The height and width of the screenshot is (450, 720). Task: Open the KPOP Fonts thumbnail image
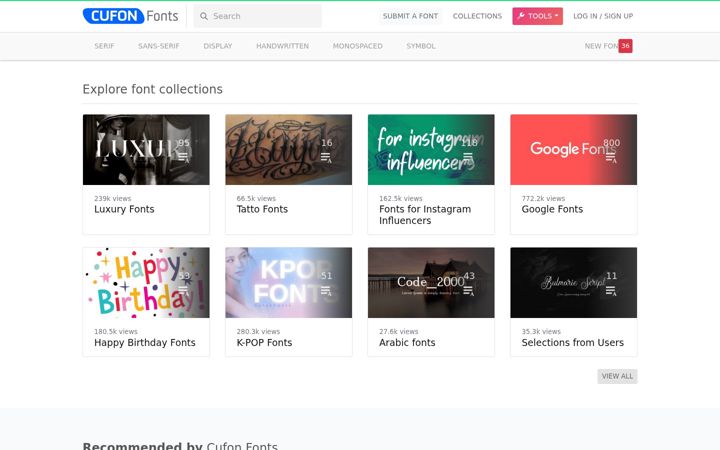pyautogui.click(x=288, y=282)
